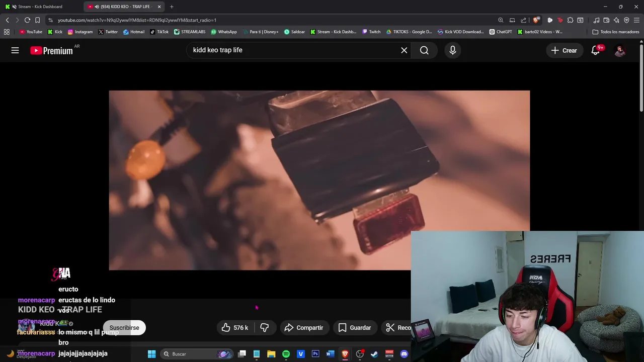Open the account avatar menu
Screen dimensions: 644x362
click(x=620, y=50)
